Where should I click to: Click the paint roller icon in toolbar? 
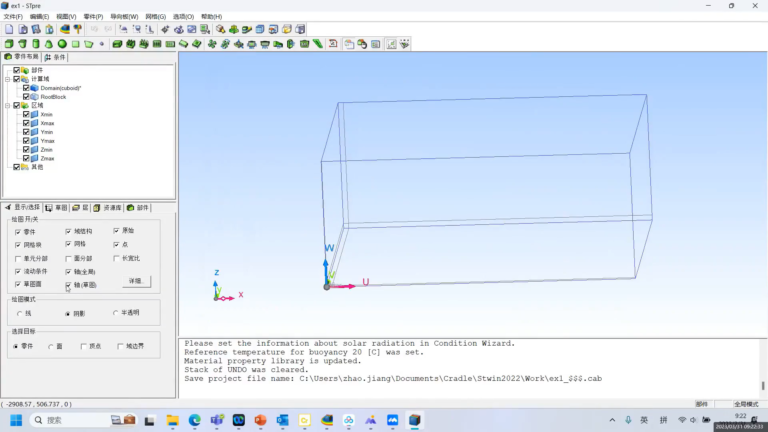tap(77, 29)
